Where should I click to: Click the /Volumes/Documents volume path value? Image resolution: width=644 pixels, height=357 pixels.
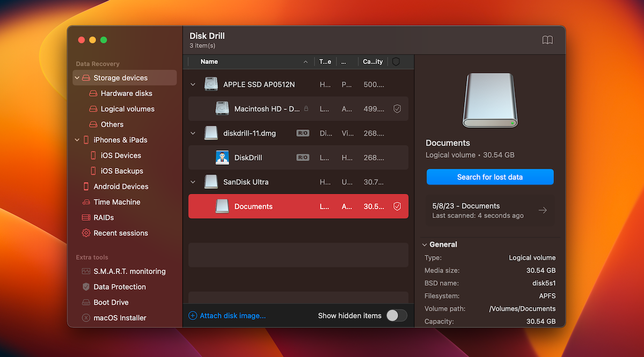[522, 309]
